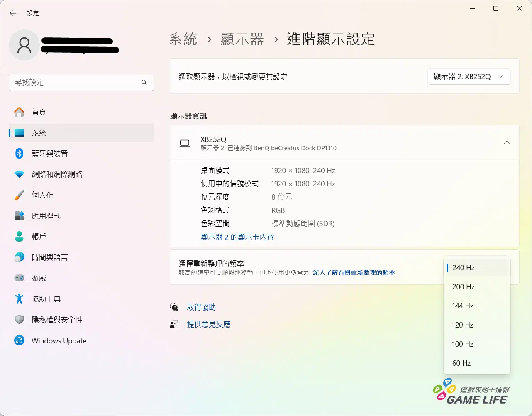Click the user profile avatar icon
This screenshot has width=532, height=416.
click(x=24, y=45)
